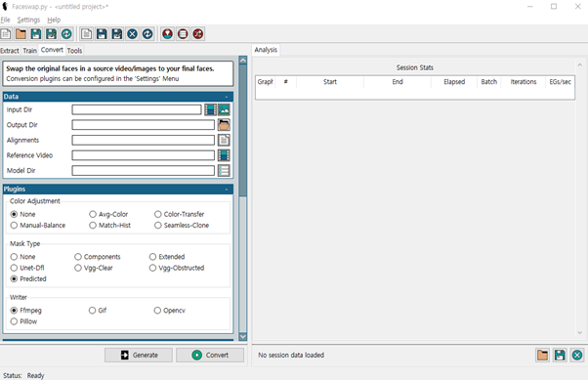Choose Extended mask type
588x380 pixels.
[167, 257]
